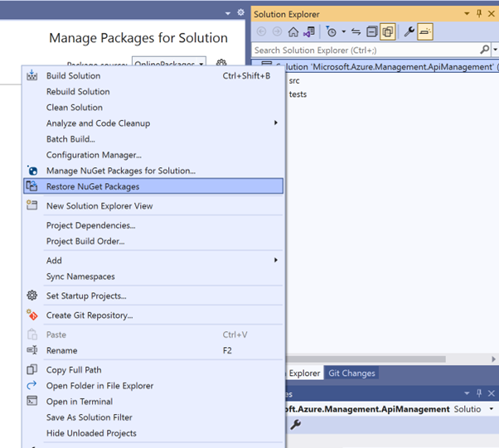Open Properties wrench icon in Solution Explorer toolbar
The height and width of the screenshot is (448, 499).
pyautogui.click(x=409, y=31)
